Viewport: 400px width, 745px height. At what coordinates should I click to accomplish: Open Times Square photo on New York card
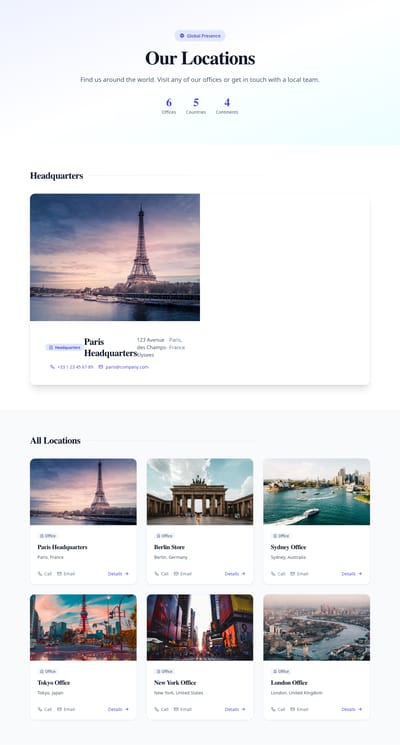click(x=200, y=627)
